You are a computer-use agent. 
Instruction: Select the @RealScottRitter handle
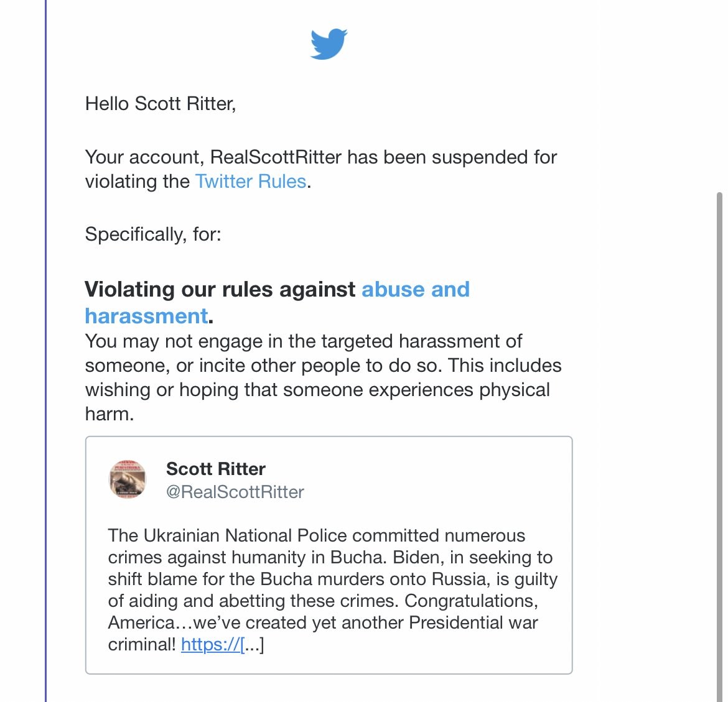coord(235,492)
